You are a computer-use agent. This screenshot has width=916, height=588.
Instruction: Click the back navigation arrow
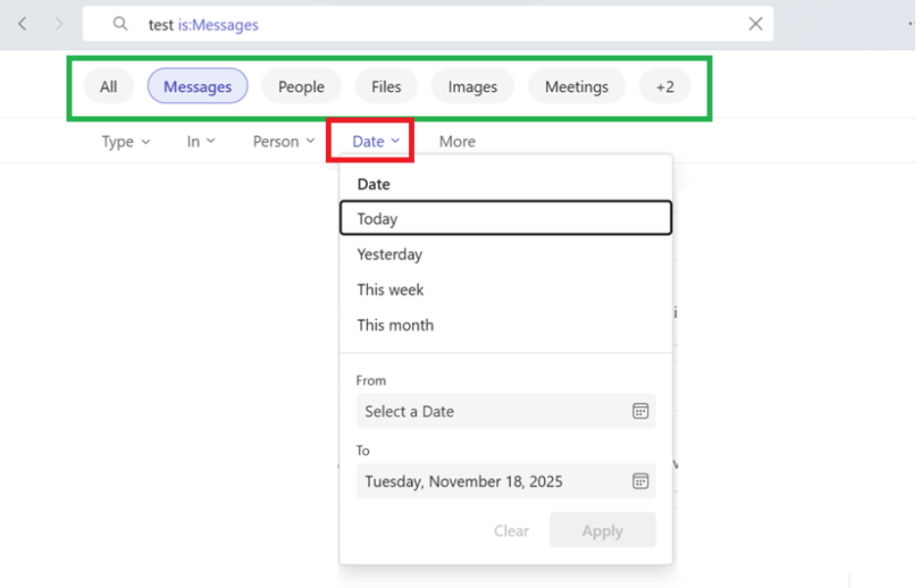pos(23,23)
